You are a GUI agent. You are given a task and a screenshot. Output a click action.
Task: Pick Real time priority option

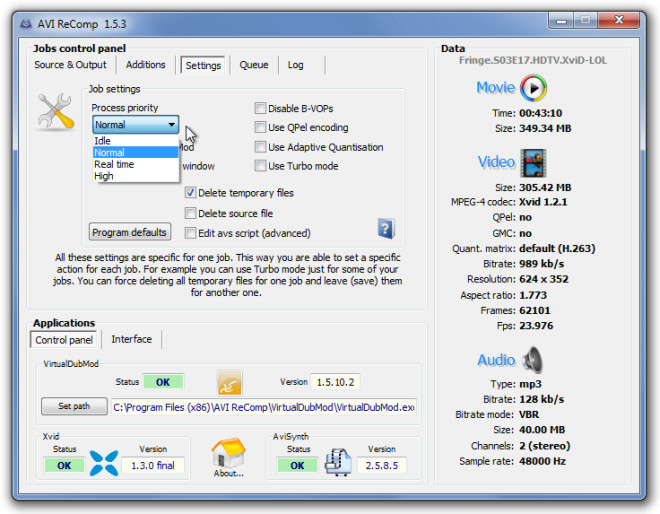pyautogui.click(x=136, y=164)
